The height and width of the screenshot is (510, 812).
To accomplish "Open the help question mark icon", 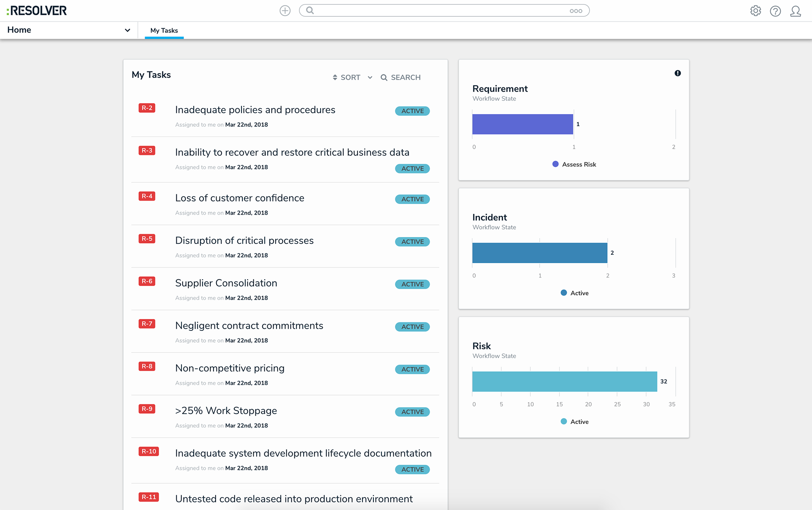I will pos(775,11).
